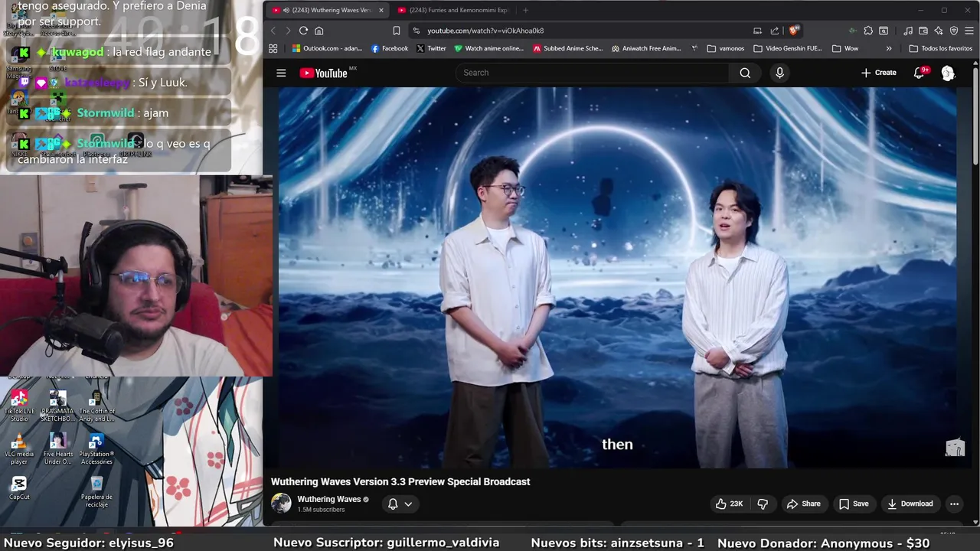Click the YouTube search input field
The image size is (980, 551).
pyautogui.click(x=593, y=73)
